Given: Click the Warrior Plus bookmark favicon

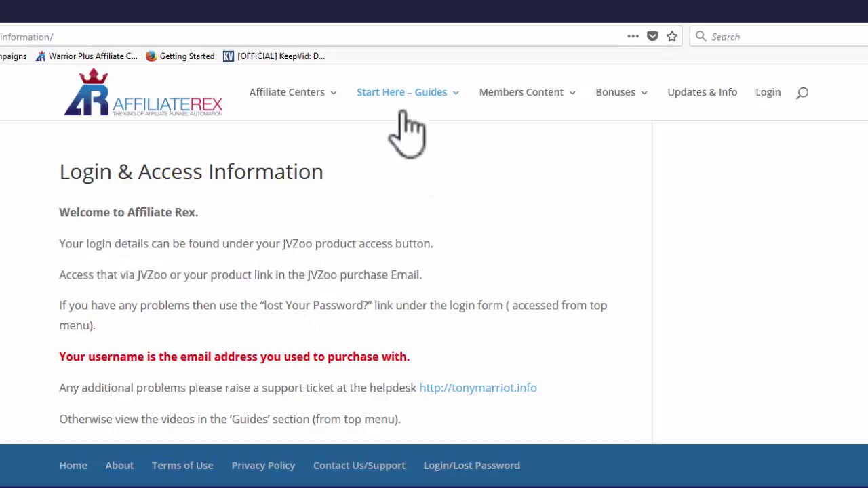Looking at the screenshot, I should point(41,56).
